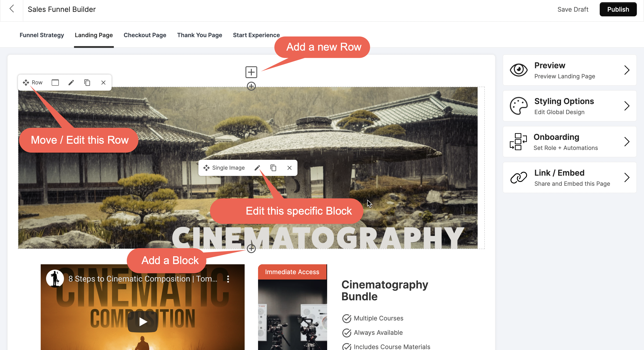The height and width of the screenshot is (350, 644).
Task: Click the video title 8 Steps to Cinematic Composition
Action: pos(143,279)
